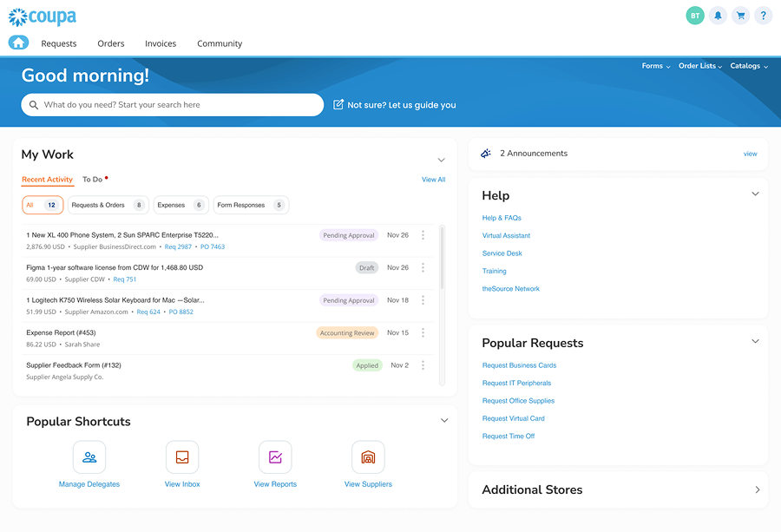Click the search field to find items
The height and width of the screenshot is (532, 781).
pos(174,105)
